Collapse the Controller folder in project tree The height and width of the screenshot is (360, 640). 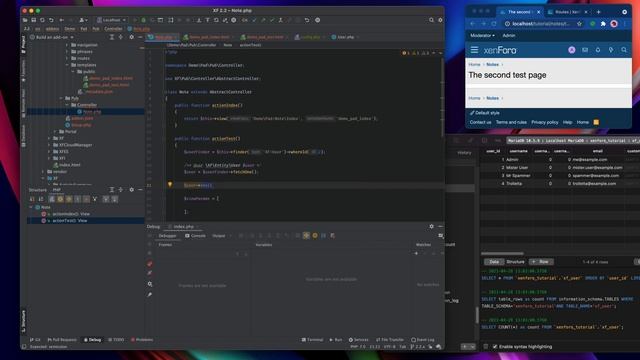coord(67,105)
